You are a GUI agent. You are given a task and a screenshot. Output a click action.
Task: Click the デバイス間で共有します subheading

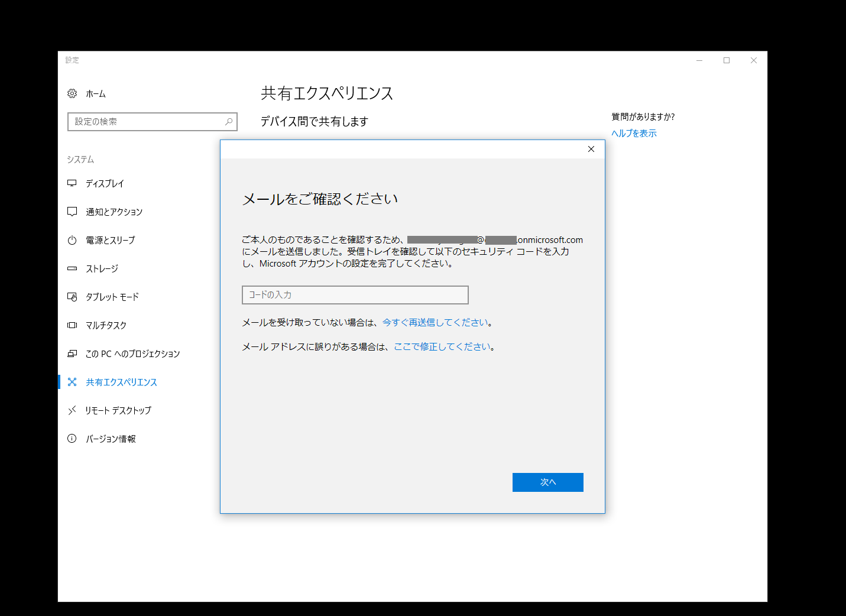pos(315,121)
